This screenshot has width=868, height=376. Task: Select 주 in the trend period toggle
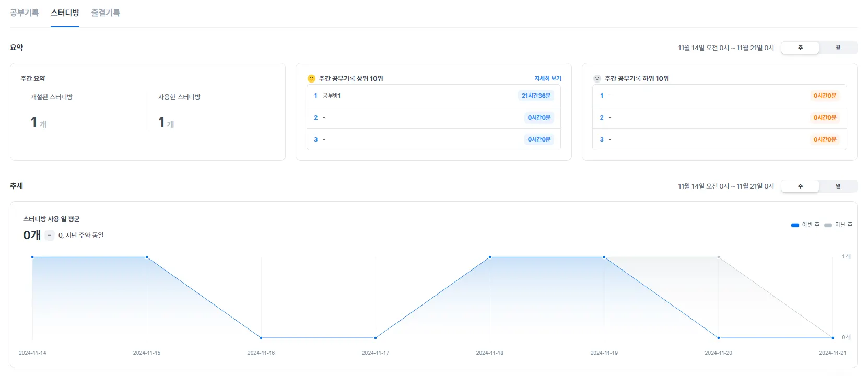click(800, 186)
